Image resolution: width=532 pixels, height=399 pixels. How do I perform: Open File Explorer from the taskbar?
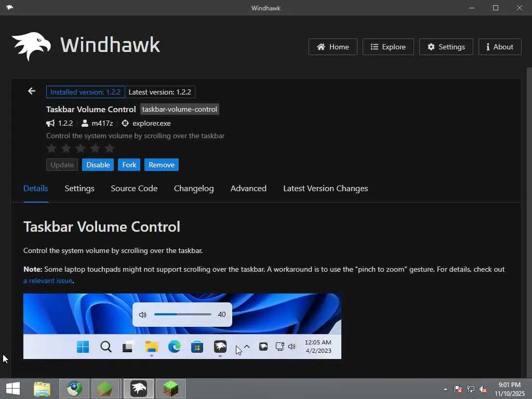(42, 389)
